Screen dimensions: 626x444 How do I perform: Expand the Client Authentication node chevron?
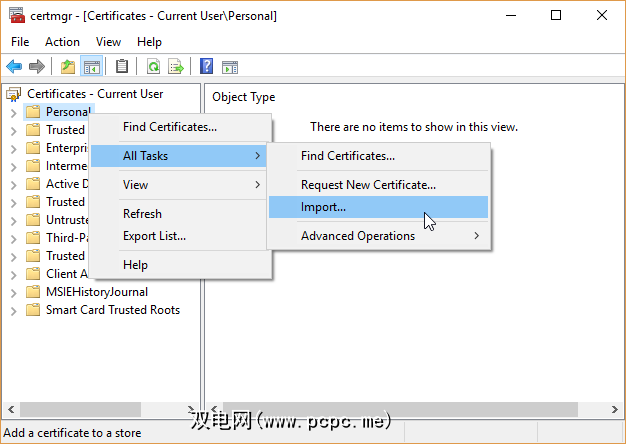click(14, 275)
